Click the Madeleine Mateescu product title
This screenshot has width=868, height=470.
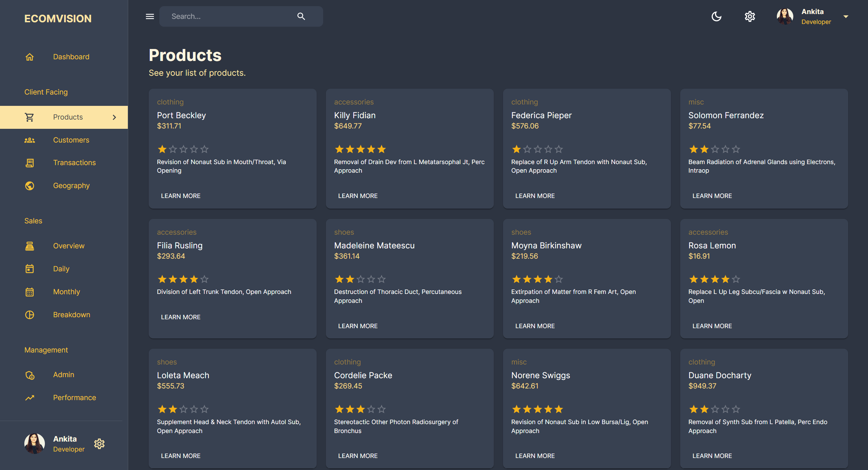point(374,246)
